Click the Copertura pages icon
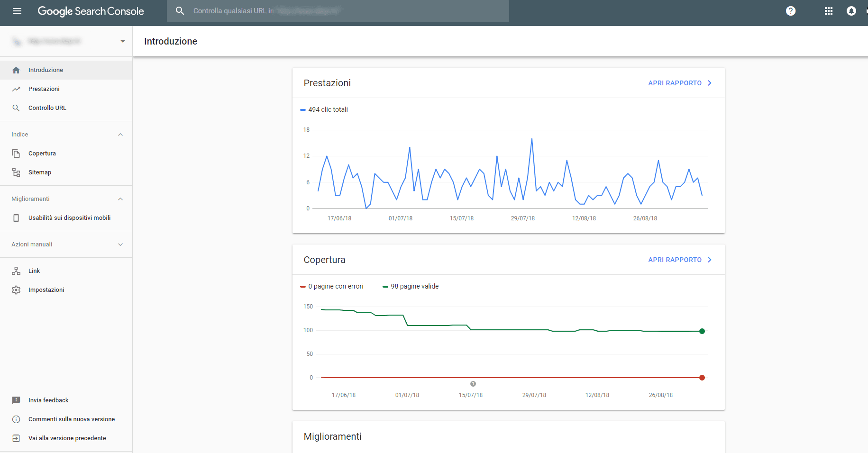 [x=16, y=154]
